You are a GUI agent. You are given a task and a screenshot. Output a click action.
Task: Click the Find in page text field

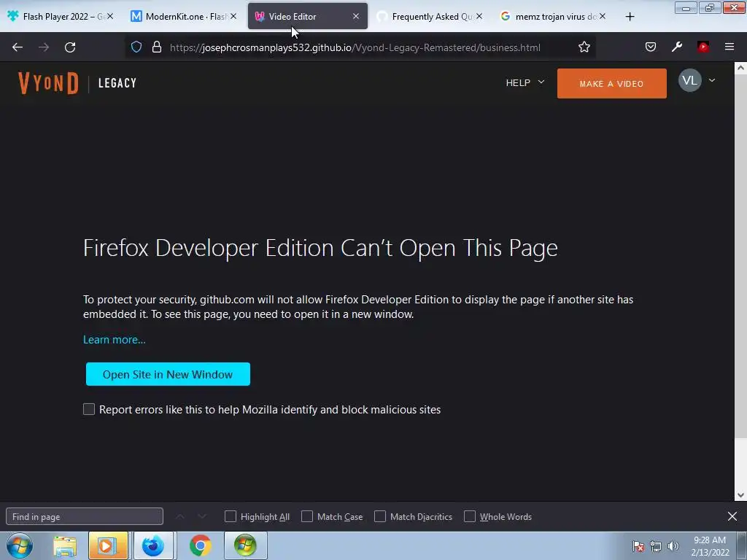(85, 517)
